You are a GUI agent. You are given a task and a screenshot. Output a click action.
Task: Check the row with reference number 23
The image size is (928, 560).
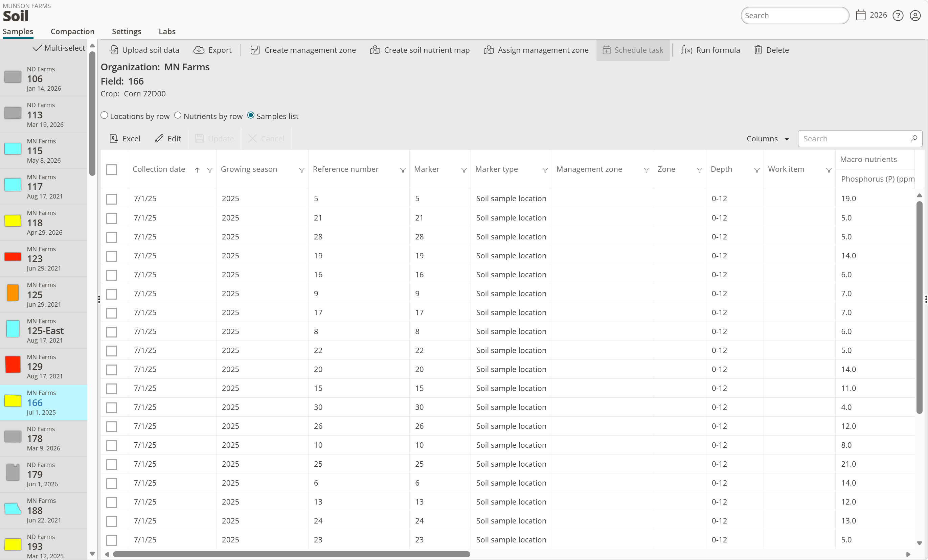click(112, 540)
